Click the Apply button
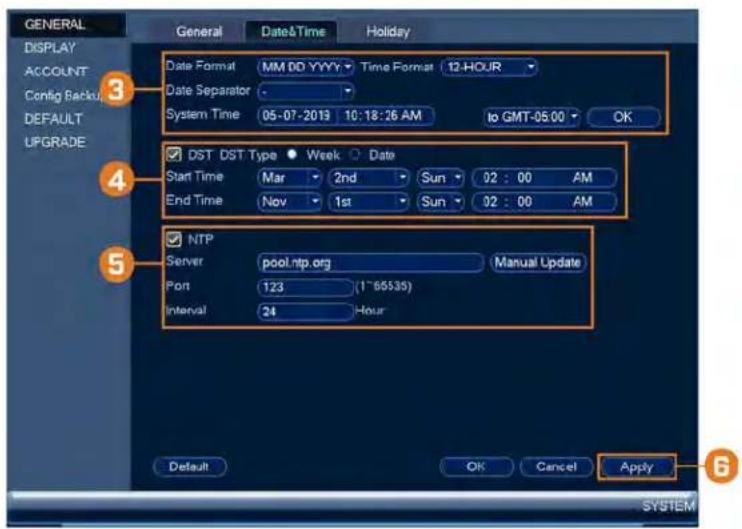Viewport: 742px width, 529px height. pyautogui.click(x=637, y=467)
